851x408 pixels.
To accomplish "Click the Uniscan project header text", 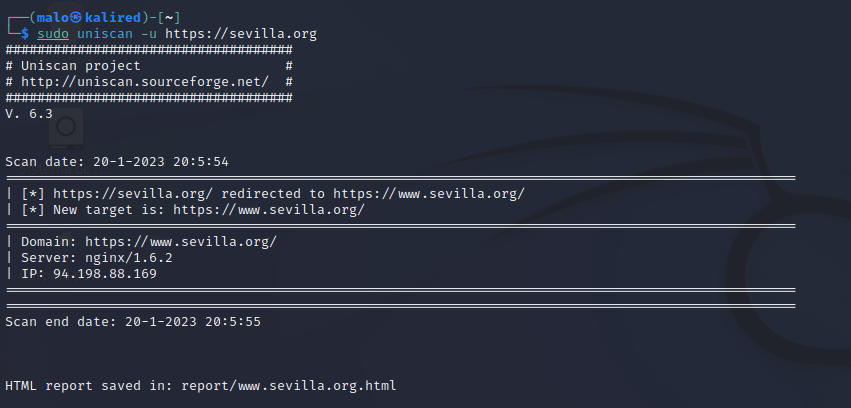I will (80, 65).
